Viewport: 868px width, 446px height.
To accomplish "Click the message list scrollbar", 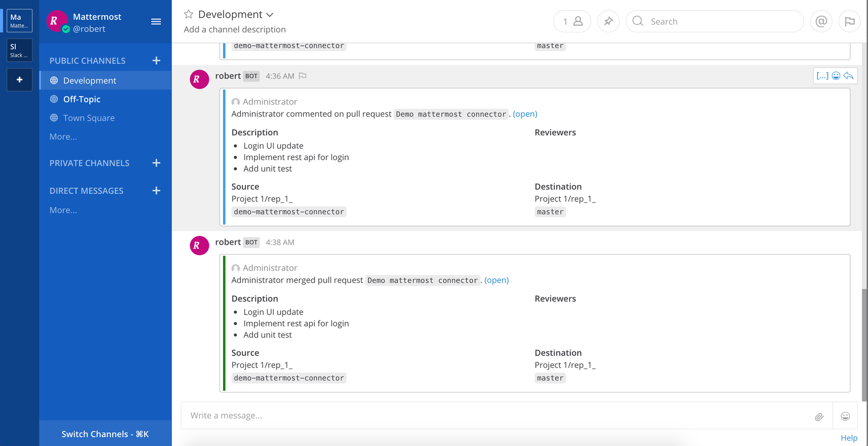I will 865,345.
